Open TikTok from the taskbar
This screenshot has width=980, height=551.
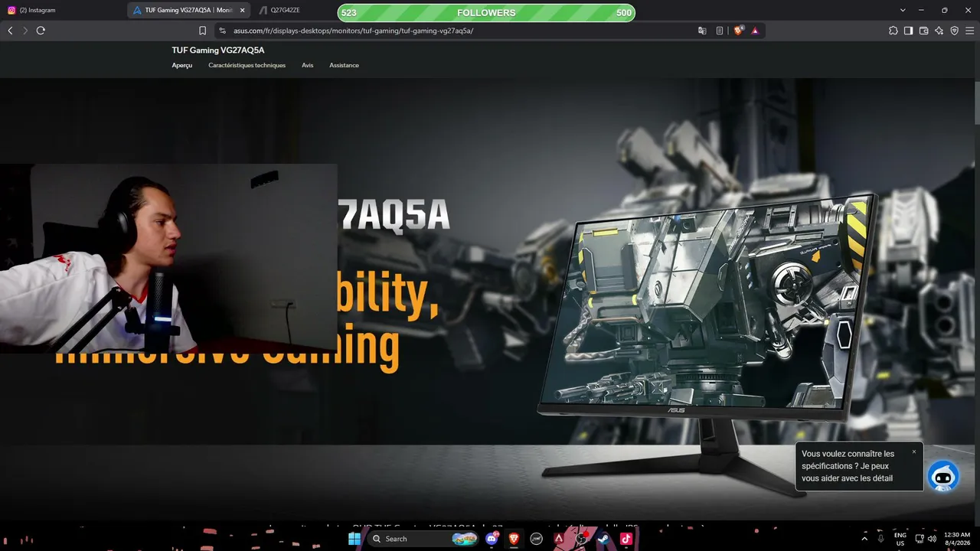coord(626,539)
